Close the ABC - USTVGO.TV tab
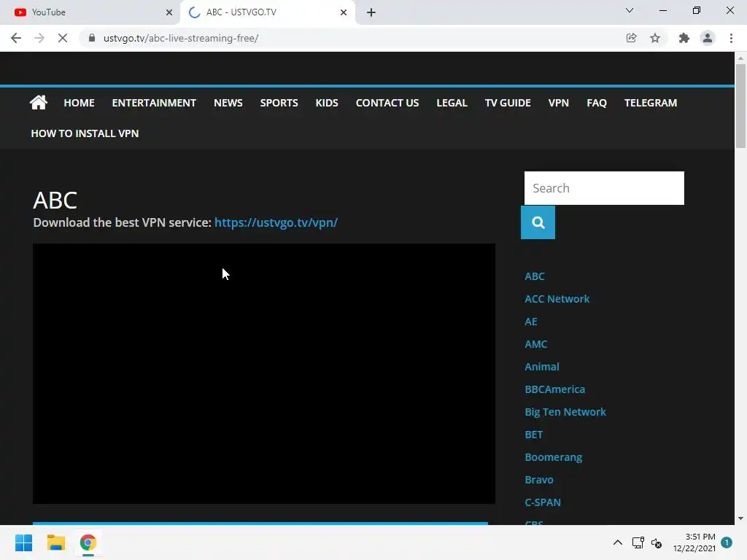The width and height of the screenshot is (747, 560). tap(344, 12)
